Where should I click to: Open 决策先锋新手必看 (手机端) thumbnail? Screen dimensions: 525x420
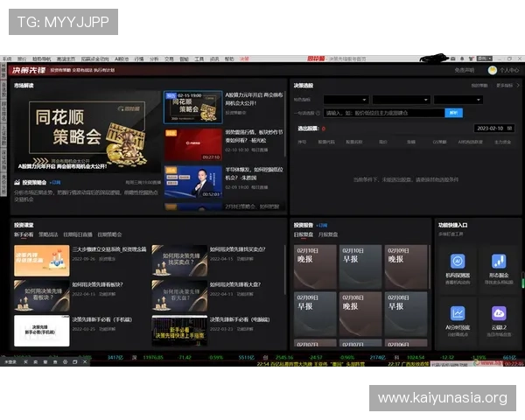[42, 331]
